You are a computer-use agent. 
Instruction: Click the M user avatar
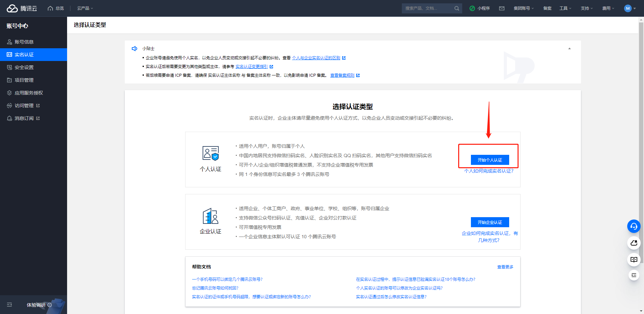tap(628, 8)
